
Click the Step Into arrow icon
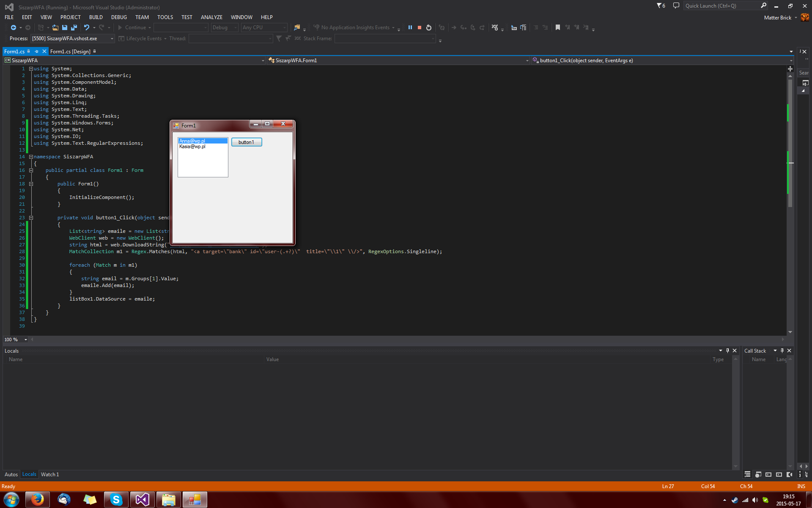click(464, 28)
